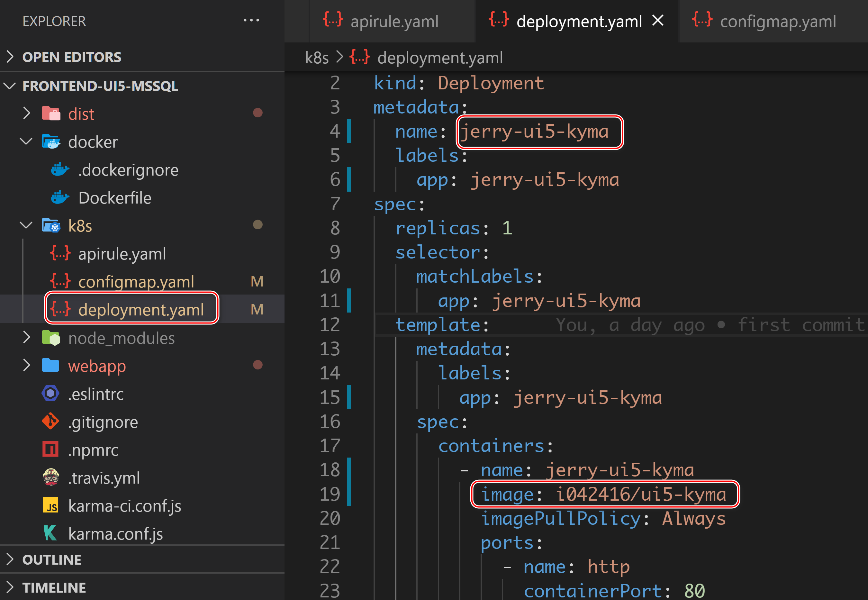Close the deployment.yaml editor tab

(x=658, y=20)
